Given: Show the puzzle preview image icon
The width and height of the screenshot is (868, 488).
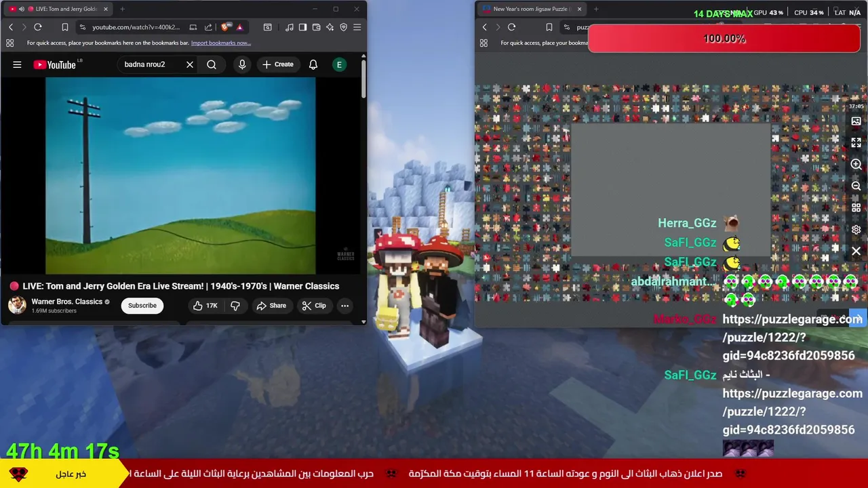Looking at the screenshot, I should pos(856,121).
